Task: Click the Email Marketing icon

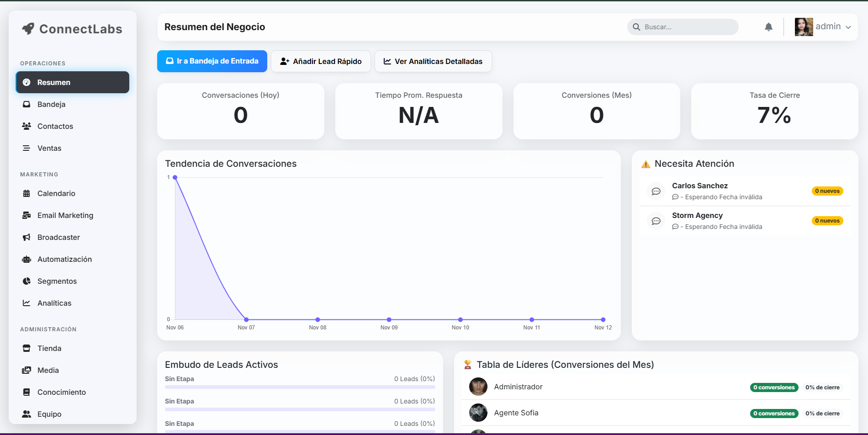Action: [x=27, y=215]
